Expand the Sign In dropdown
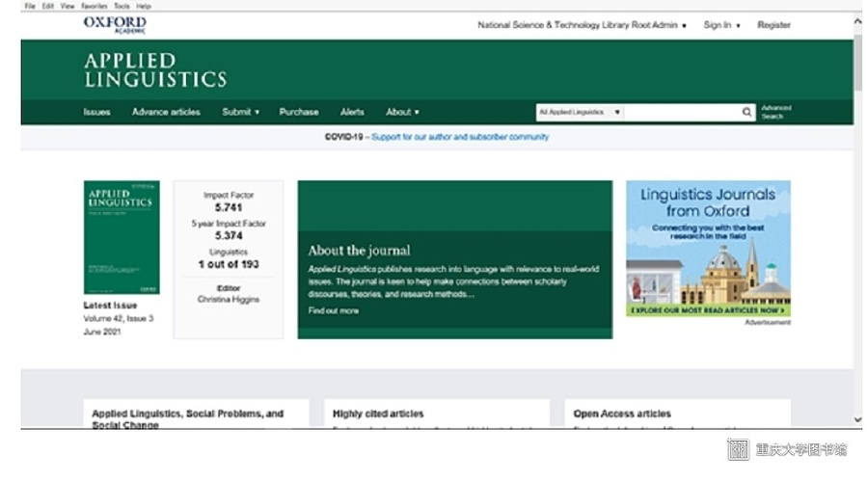Viewport: 868px width, 481px height. tap(721, 25)
